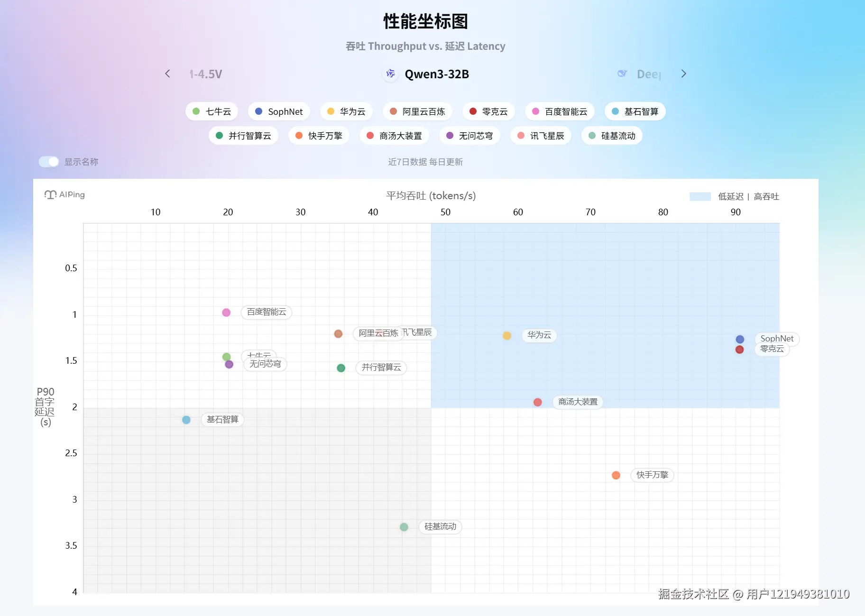Viewport: 865px width, 616px height.
Task: Click the pink 百度智能云 data point
Action: [x=226, y=313]
